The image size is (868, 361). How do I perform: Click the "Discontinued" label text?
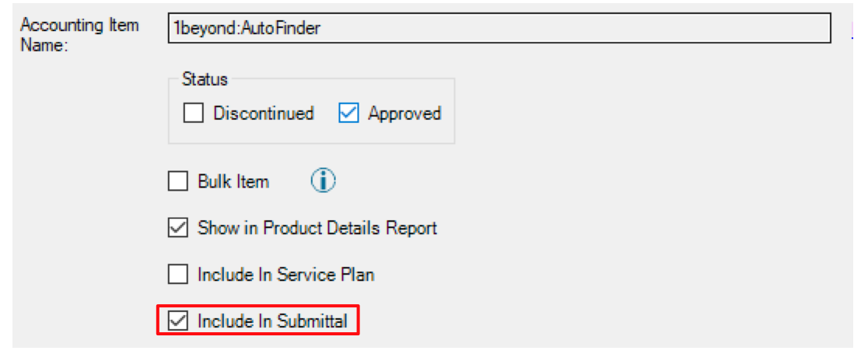pyautogui.click(x=264, y=114)
